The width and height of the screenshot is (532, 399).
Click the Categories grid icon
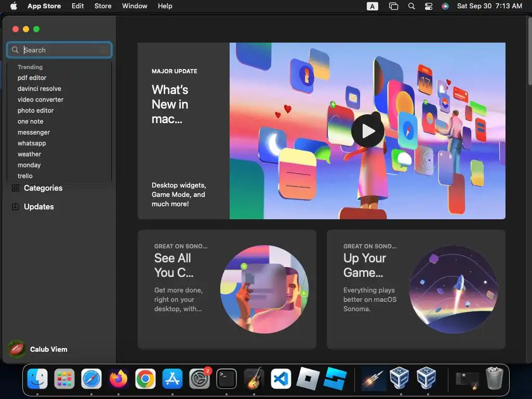(x=15, y=188)
